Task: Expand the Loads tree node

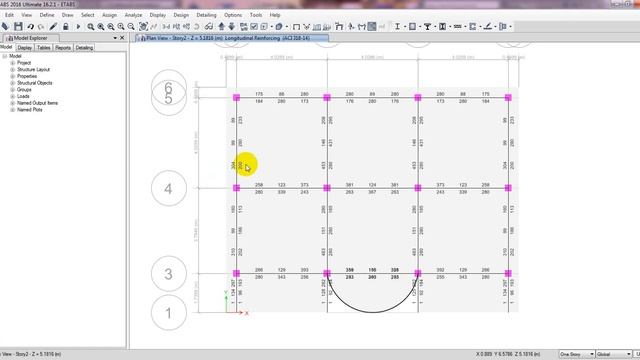Action: point(13,96)
